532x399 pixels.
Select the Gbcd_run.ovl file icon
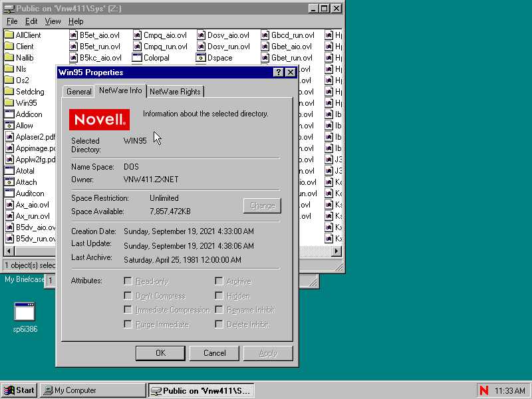pos(265,35)
